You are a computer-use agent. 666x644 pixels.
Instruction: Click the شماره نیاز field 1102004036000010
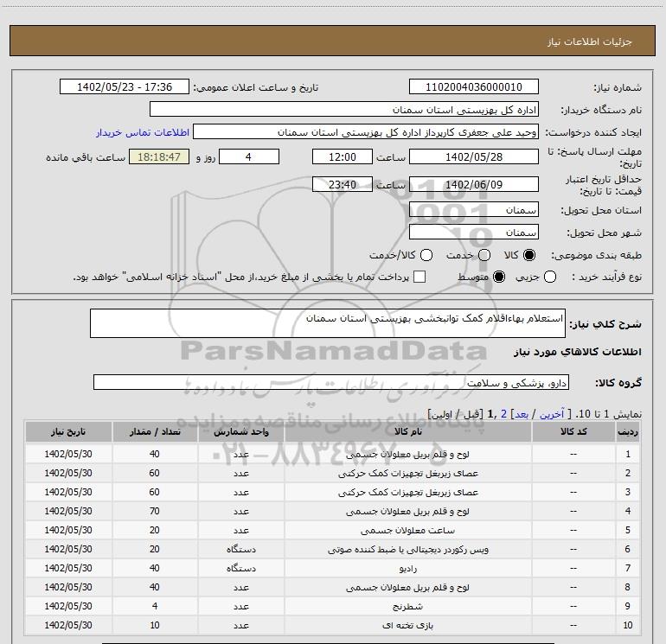coord(474,86)
